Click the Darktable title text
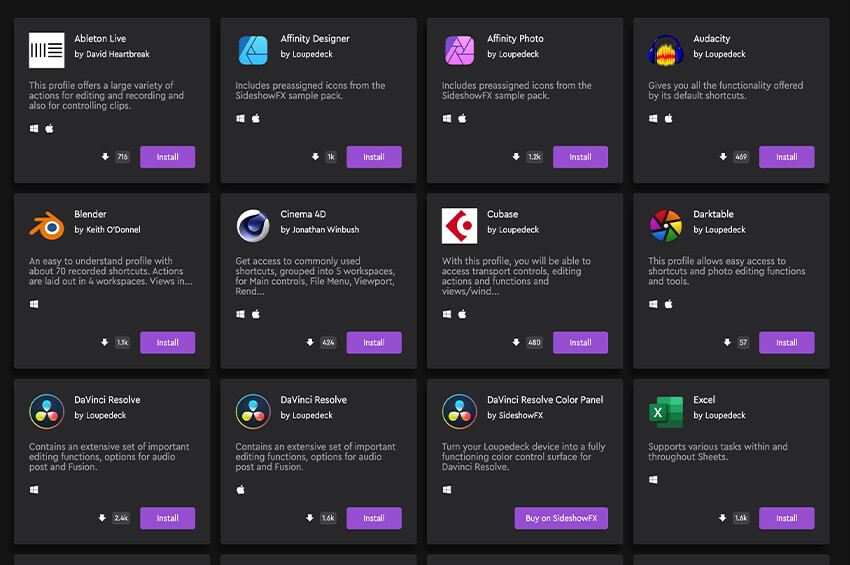850x565 pixels. tap(713, 214)
